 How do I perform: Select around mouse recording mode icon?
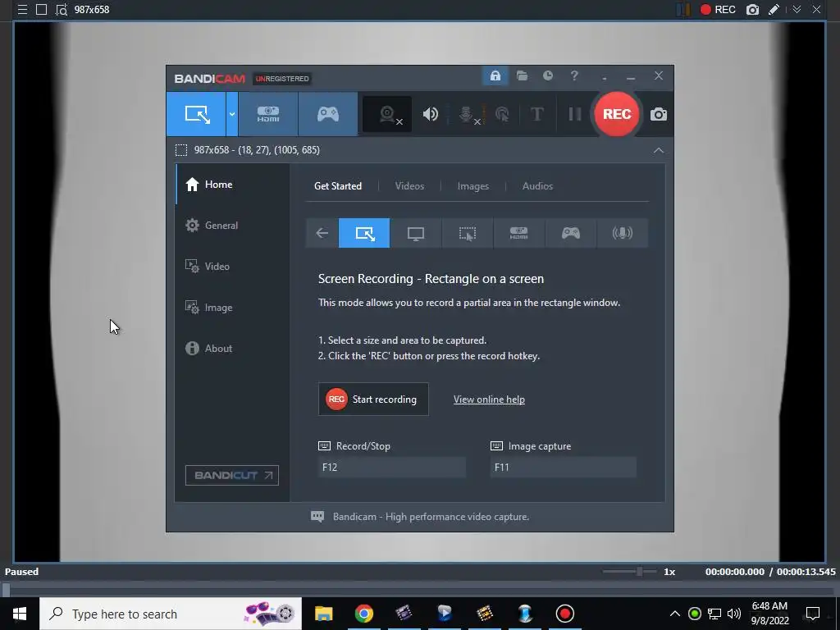467,233
